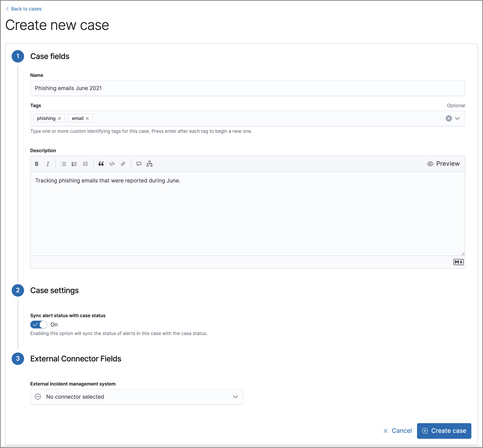Disable syncing alert status with case status

tap(39, 325)
